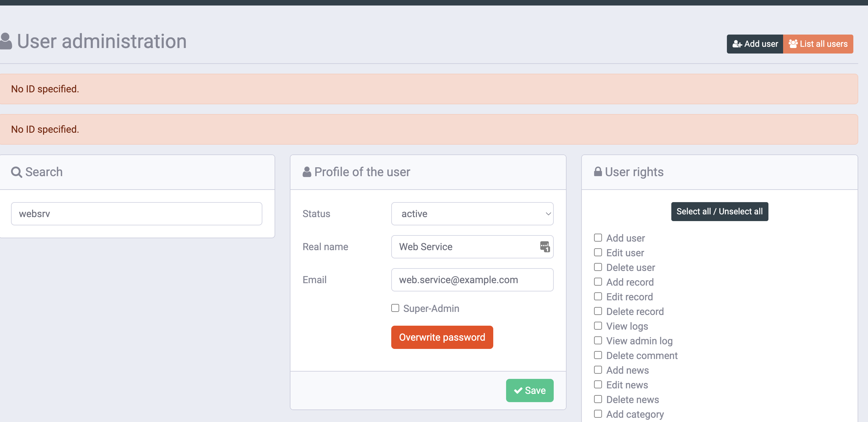Toggle the Add news checkbox
868x422 pixels.
click(598, 370)
